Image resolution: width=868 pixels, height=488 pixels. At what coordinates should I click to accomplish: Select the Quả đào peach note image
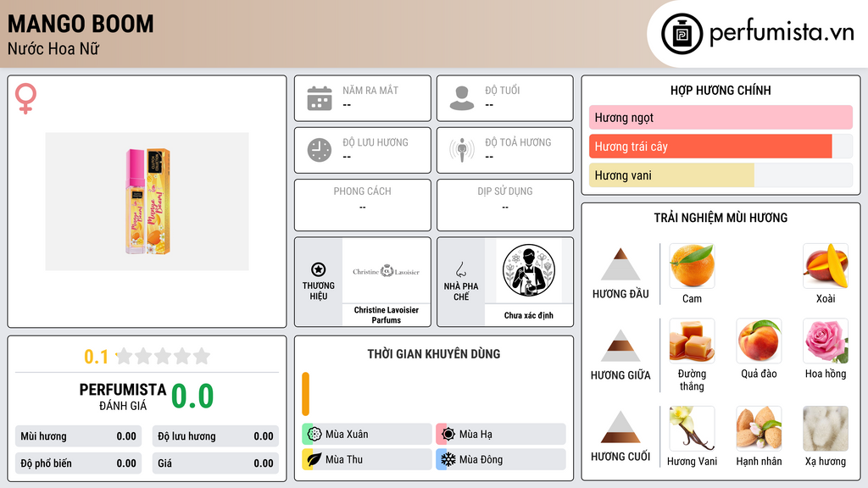[759, 341]
